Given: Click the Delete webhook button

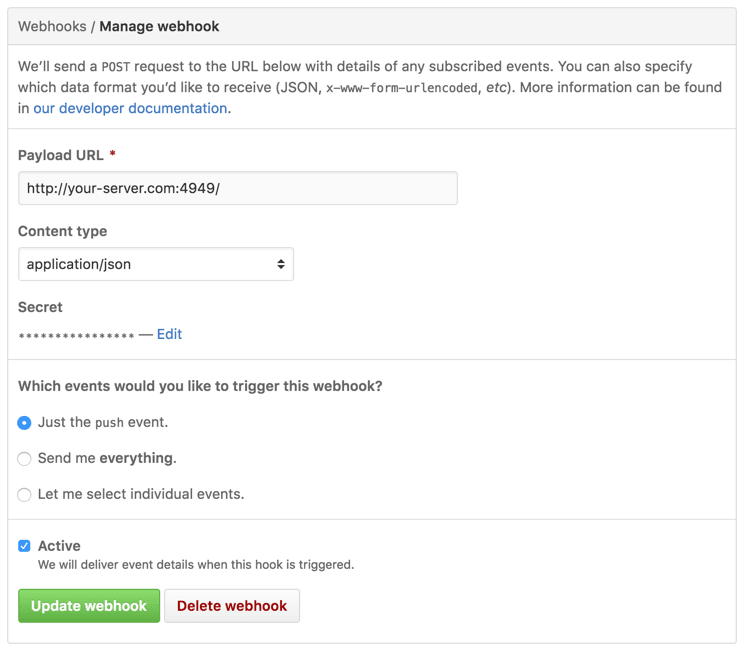Looking at the screenshot, I should point(232,606).
